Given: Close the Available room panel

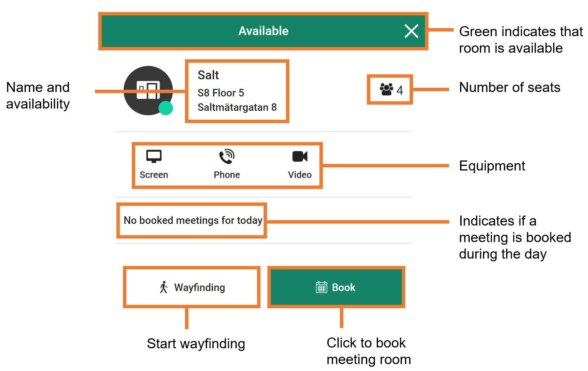Looking at the screenshot, I should [411, 31].
